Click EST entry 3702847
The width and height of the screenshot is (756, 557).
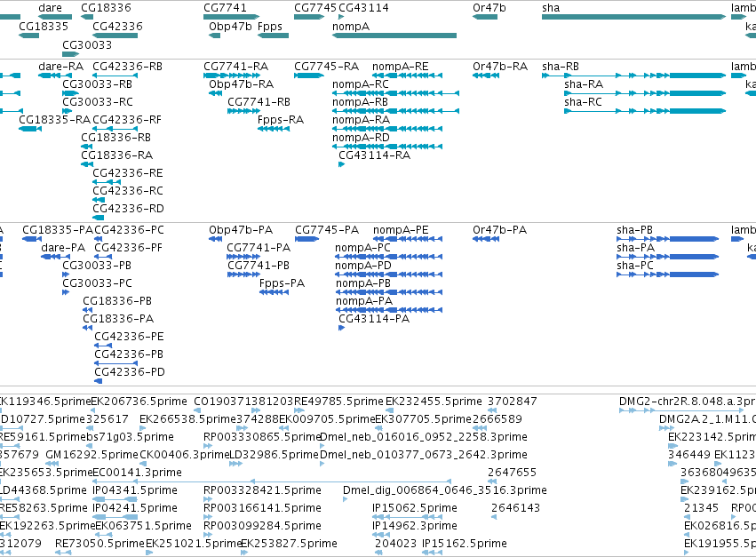[512, 402]
